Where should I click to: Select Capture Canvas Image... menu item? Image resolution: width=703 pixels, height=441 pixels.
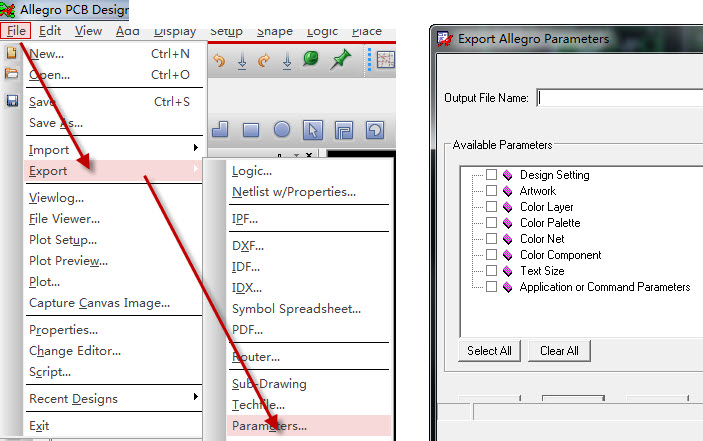point(99,303)
